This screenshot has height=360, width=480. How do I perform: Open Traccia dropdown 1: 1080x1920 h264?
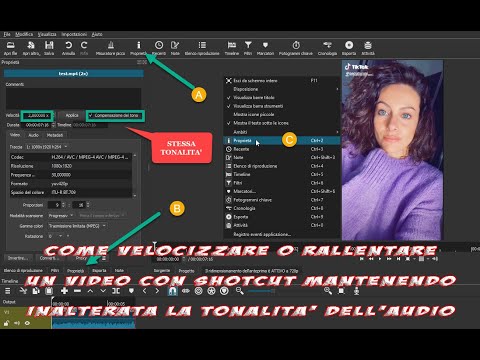(47, 147)
